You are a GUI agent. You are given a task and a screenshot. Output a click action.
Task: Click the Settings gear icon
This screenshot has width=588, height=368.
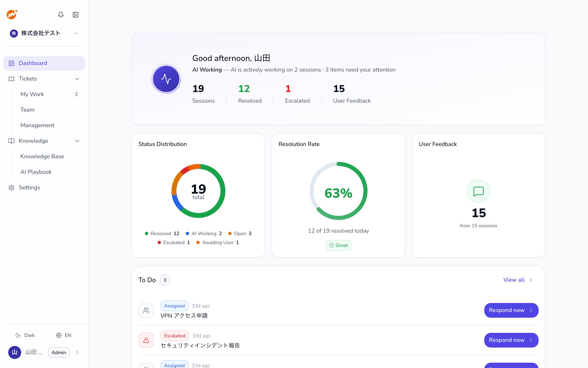pos(11,188)
